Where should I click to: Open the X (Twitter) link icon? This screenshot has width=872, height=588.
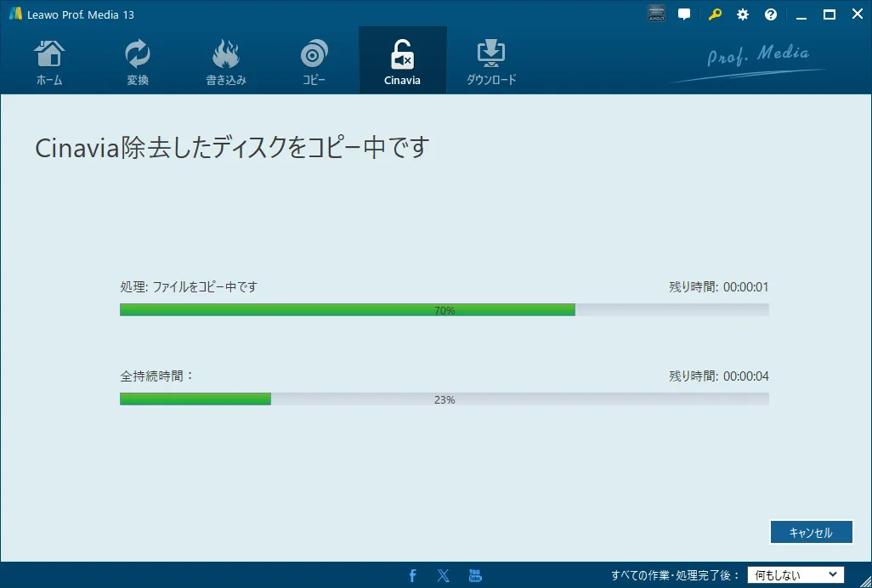pyautogui.click(x=444, y=575)
